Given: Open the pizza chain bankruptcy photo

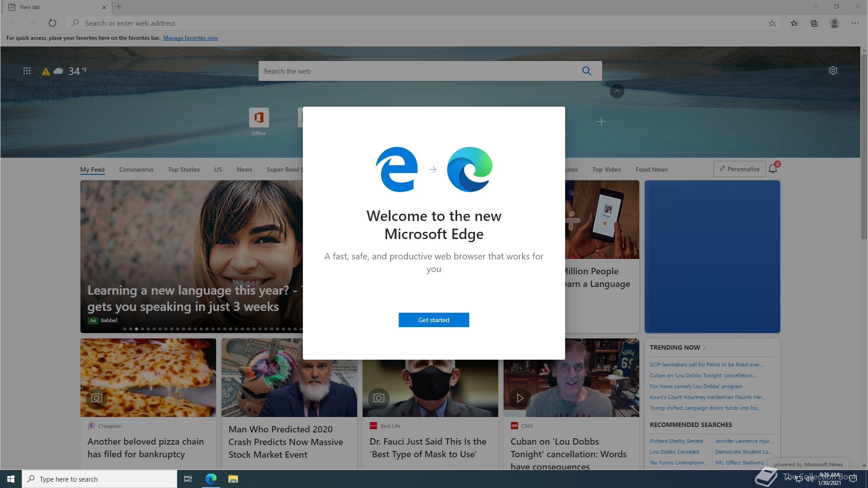Looking at the screenshot, I should pos(148,378).
